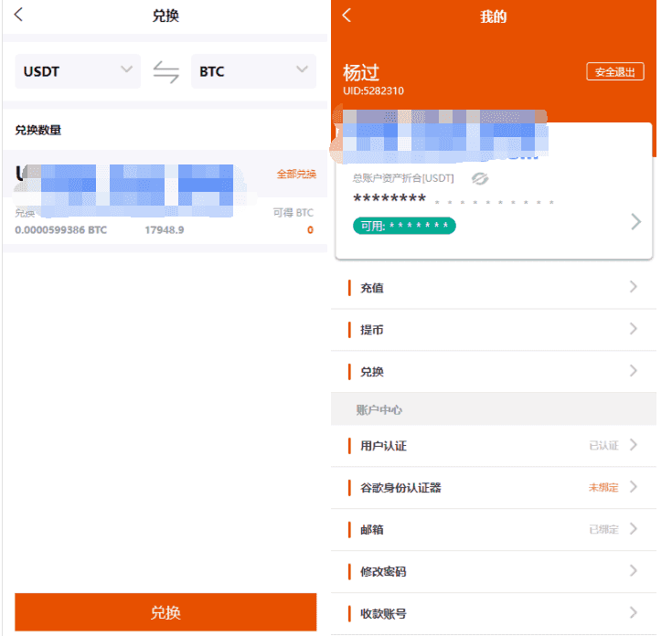Open the 提币 withdraw menu item
The width and height of the screenshot is (672, 636).
coord(494,329)
